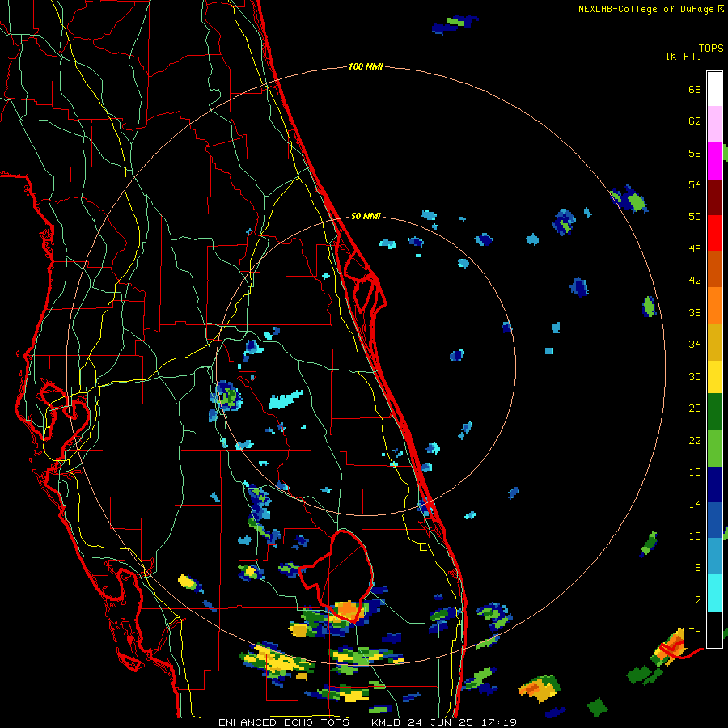Pick the dark orange swatch near 42
This screenshot has height=728, width=728.
click(714, 269)
